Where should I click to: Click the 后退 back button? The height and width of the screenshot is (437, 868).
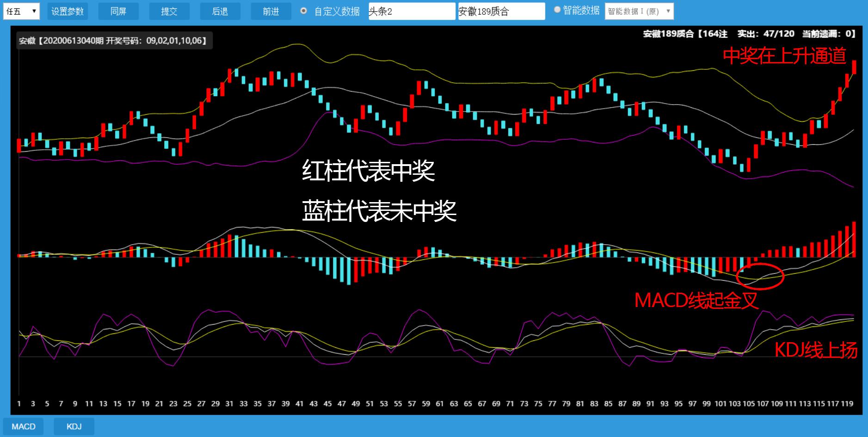pyautogui.click(x=220, y=11)
